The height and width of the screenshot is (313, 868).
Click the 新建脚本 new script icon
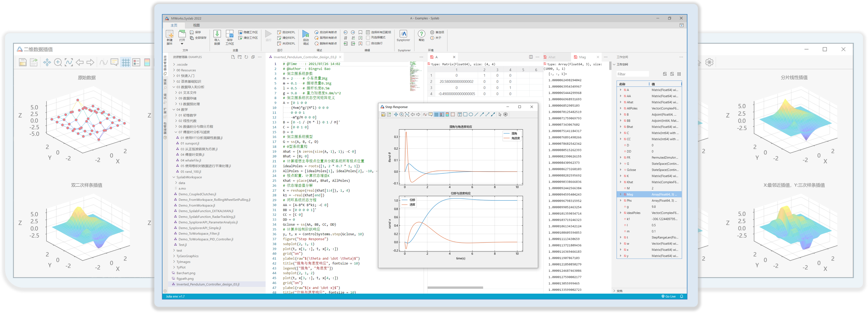[x=170, y=34]
